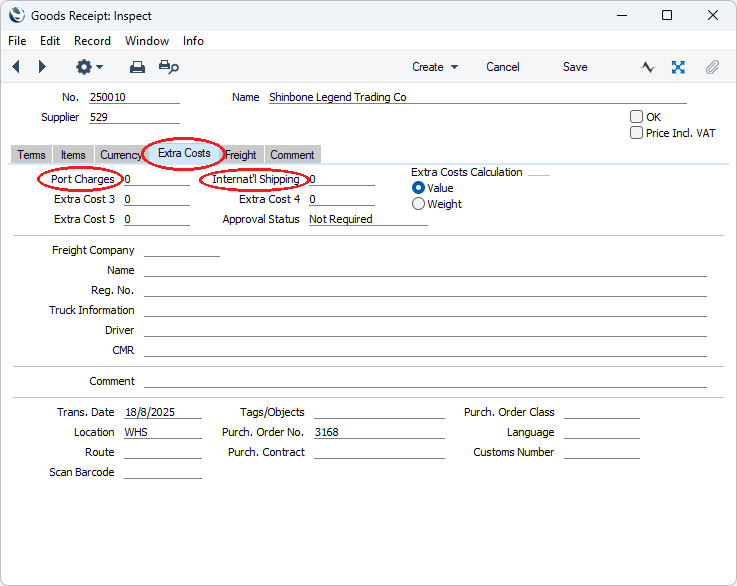Print the goods receipt

click(x=137, y=67)
